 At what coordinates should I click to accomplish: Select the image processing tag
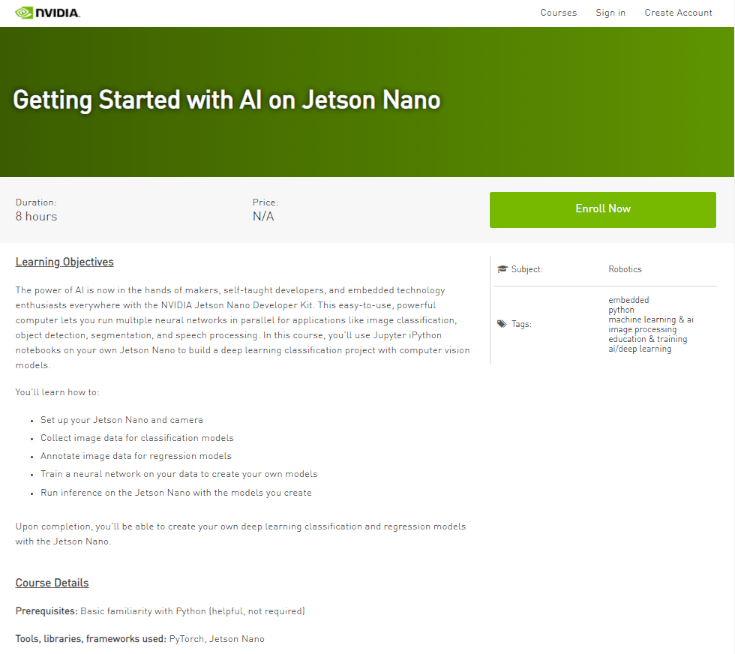point(642,329)
